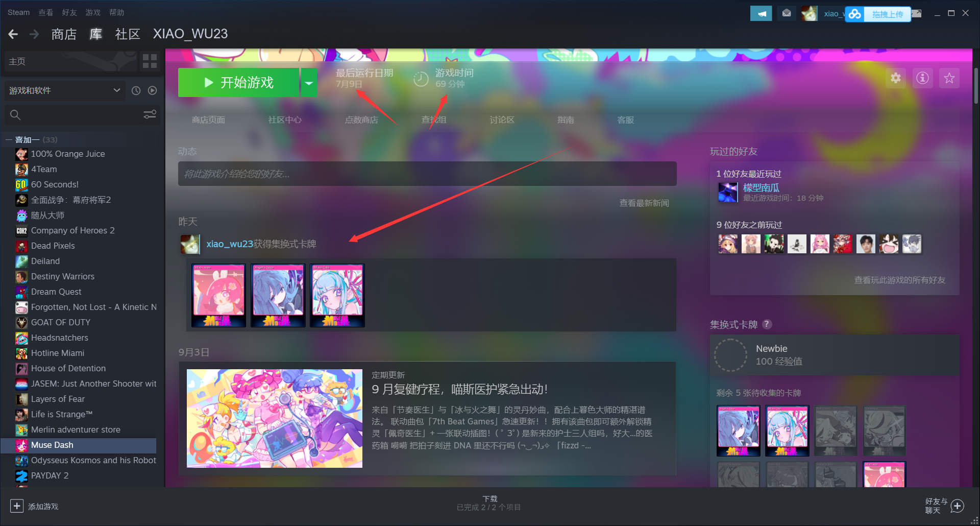This screenshot has height=526, width=980.
Task: Open first previously-played friend avatar
Action: (728, 244)
